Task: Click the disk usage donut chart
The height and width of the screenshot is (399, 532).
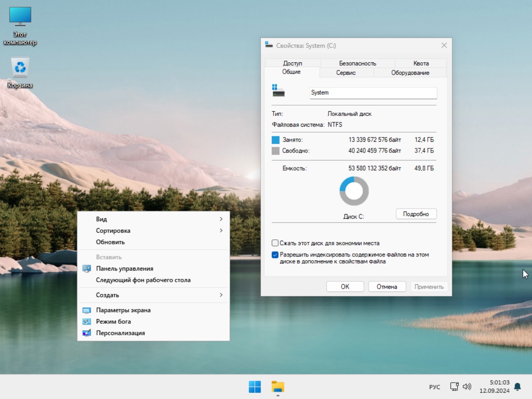Action: [x=354, y=191]
